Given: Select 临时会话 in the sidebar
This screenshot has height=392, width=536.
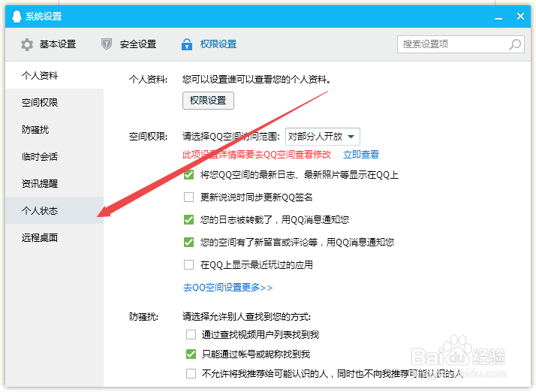Looking at the screenshot, I should click(x=54, y=156).
